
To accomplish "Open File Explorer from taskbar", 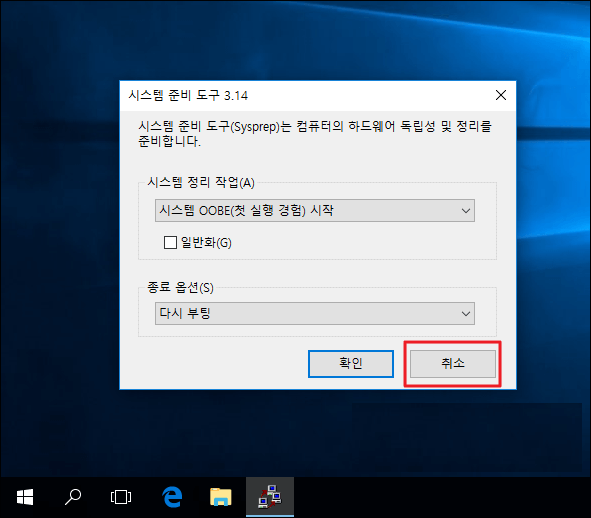I will (x=221, y=497).
